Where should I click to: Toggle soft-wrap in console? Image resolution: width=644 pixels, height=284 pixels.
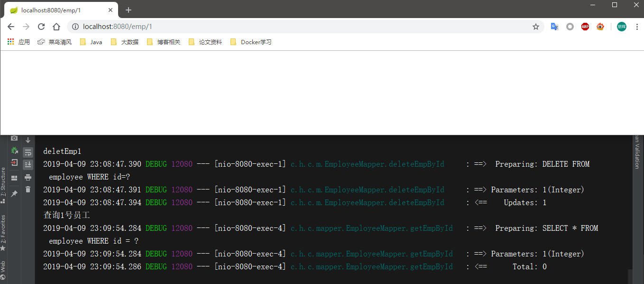coord(28,152)
